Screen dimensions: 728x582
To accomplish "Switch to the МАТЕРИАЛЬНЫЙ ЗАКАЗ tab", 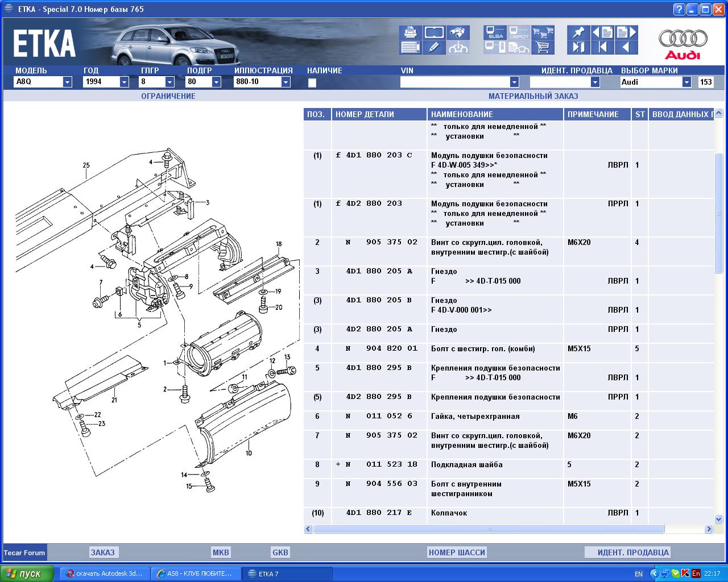I will [x=533, y=96].
